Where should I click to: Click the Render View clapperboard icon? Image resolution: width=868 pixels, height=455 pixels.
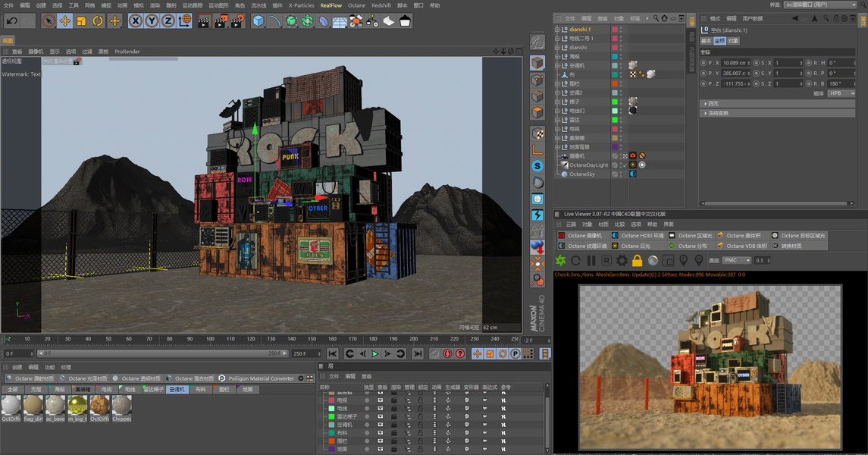point(204,21)
